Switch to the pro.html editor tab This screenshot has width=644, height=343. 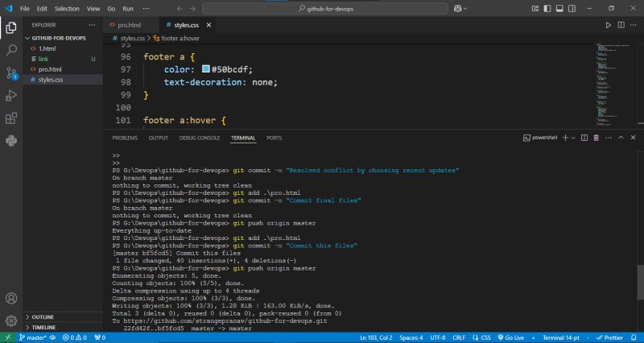pyautogui.click(x=129, y=25)
